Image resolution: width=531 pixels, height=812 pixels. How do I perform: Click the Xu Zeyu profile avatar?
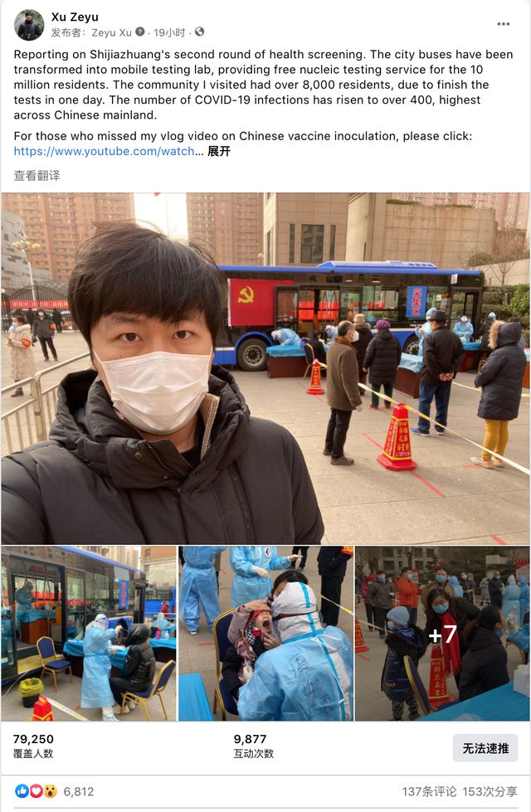29,25
